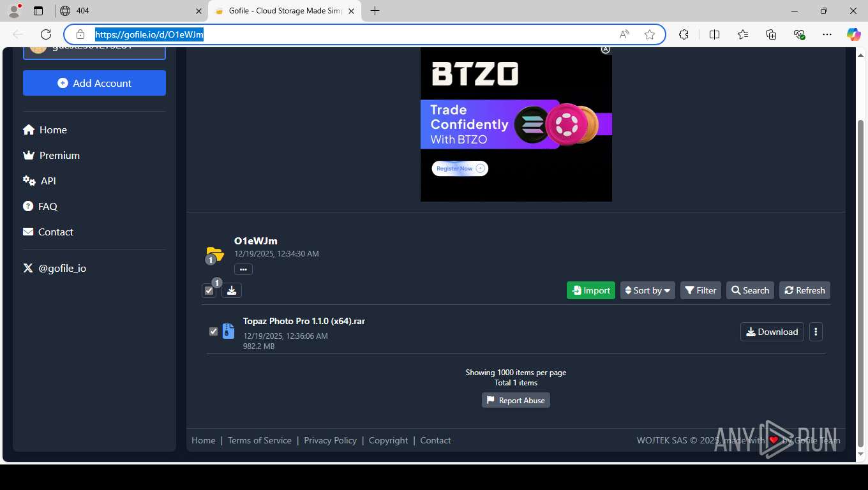
Task: Open a new browser tab
Action: 375,11
